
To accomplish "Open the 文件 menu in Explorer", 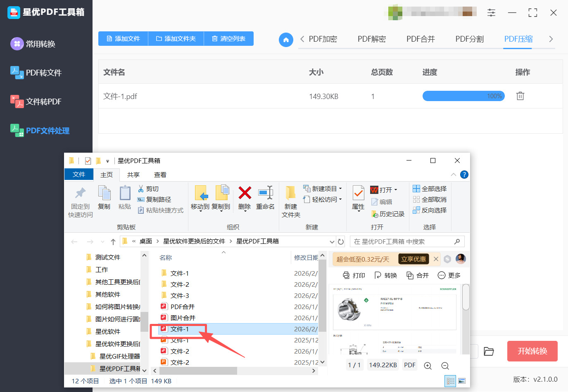I will [79, 175].
